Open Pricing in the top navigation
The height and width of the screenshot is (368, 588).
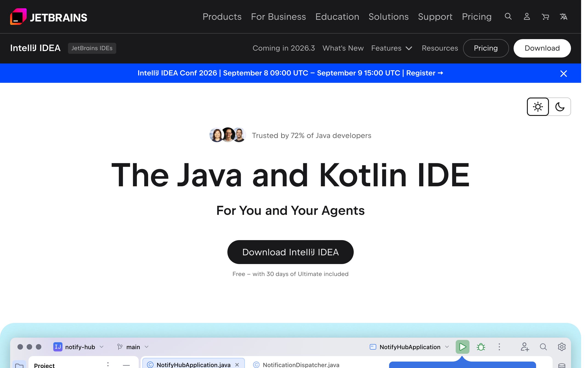(x=477, y=17)
